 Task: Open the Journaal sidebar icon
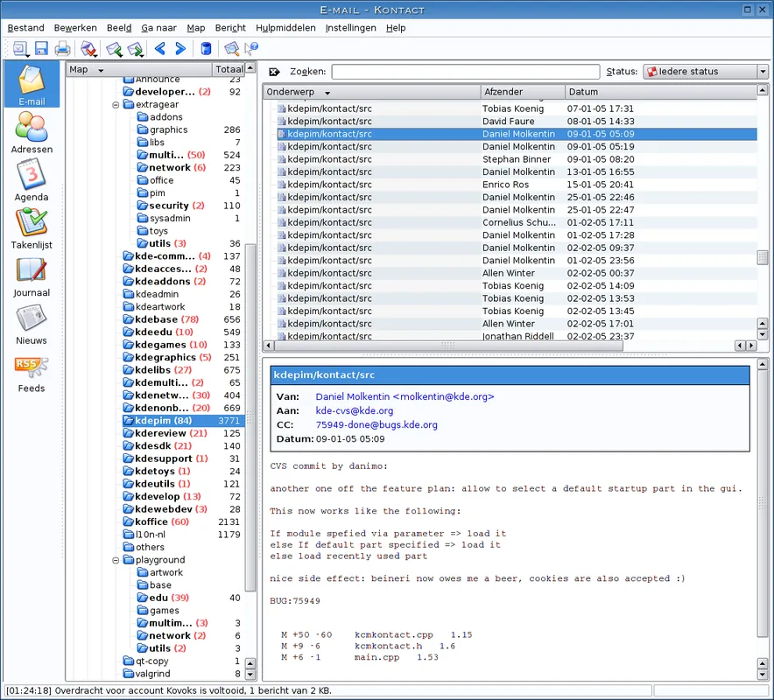(32, 276)
